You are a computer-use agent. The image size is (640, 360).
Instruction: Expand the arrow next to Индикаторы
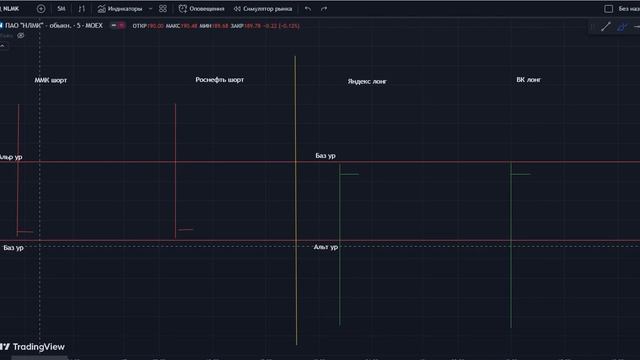[150, 9]
